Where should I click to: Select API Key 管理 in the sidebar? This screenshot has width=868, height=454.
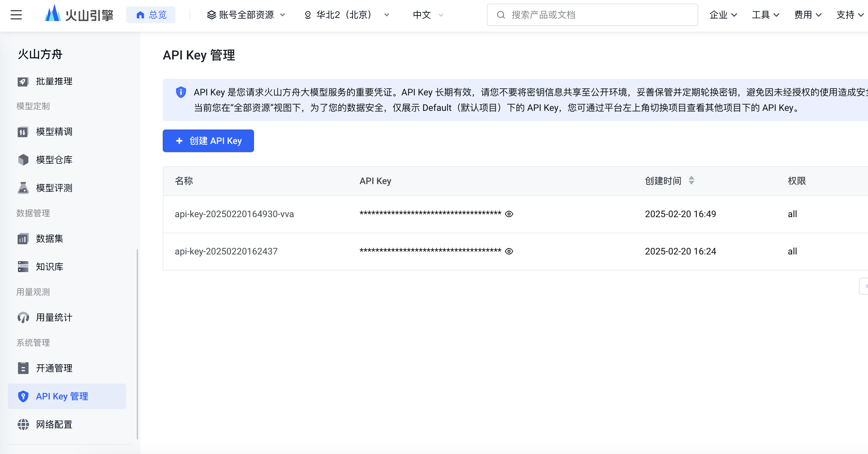[x=67, y=396]
